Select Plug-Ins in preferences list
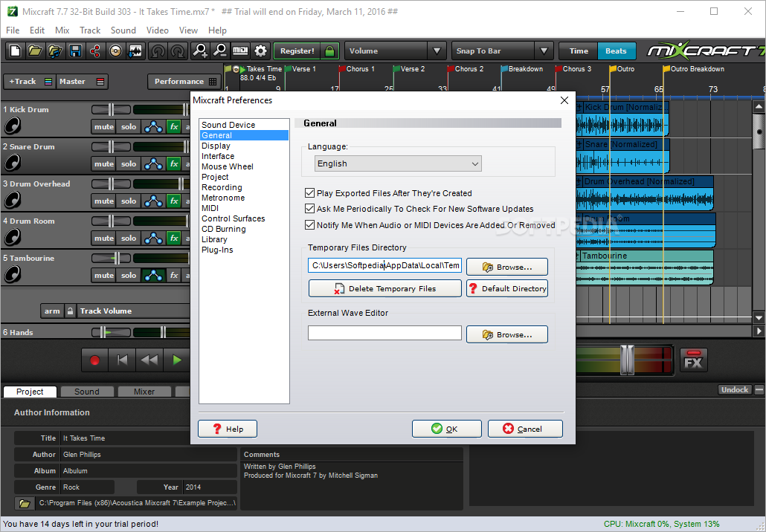Screen dimensions: 766x532 pos(217,250)
